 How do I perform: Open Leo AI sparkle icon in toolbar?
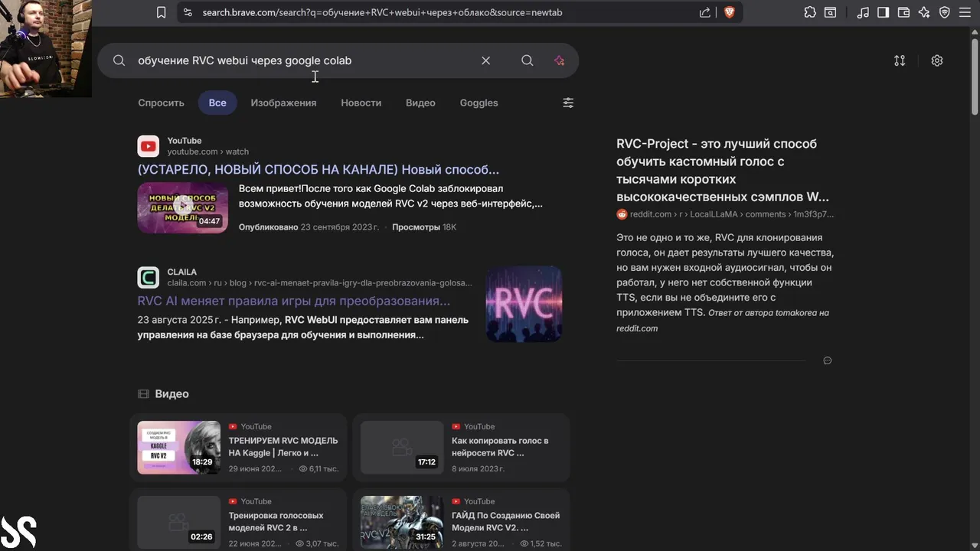tap(924, 12)
